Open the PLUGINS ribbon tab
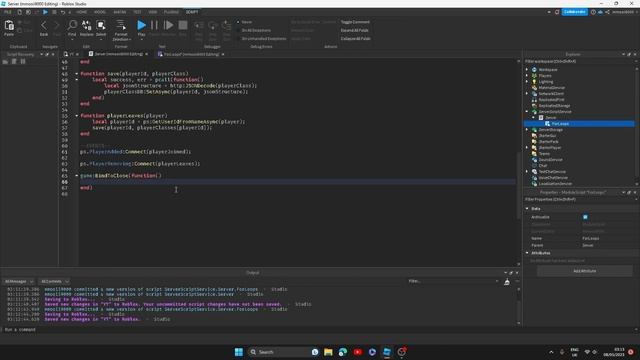 [x=171, y=12]
